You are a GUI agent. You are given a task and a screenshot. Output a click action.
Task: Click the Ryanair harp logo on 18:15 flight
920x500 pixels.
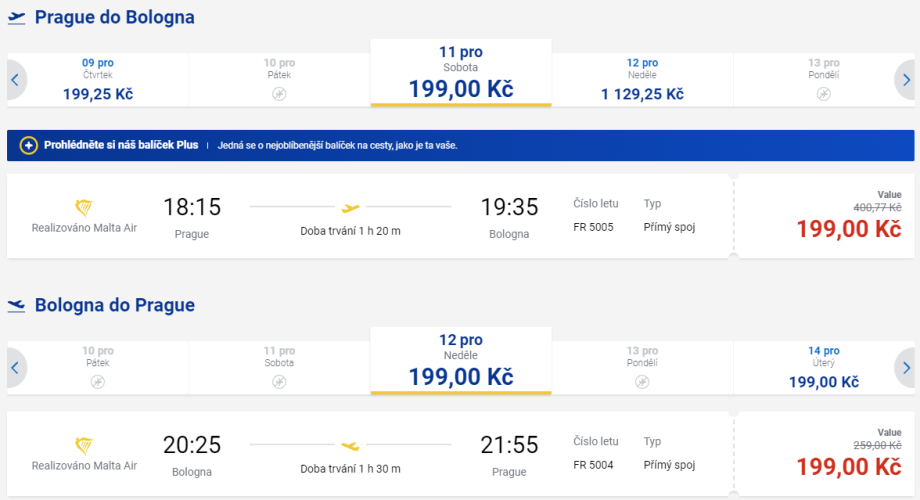click(84, 208)
